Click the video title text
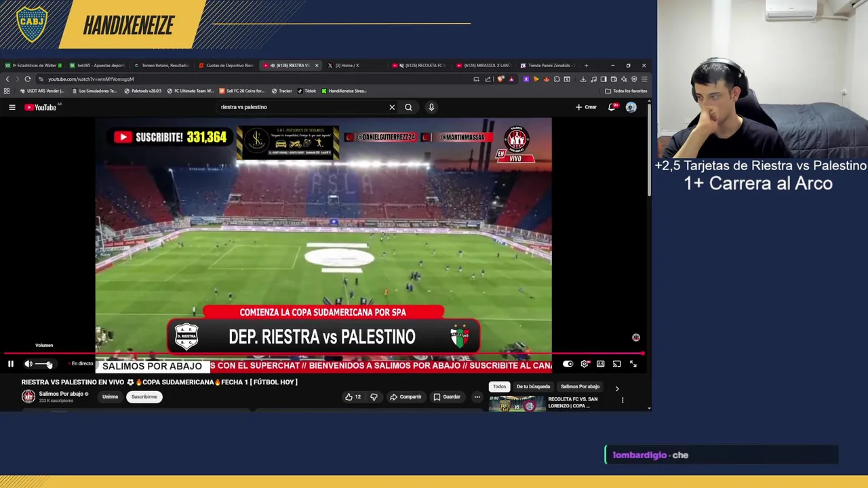Viewport: 868px width, 488px height. coord(159,382)
